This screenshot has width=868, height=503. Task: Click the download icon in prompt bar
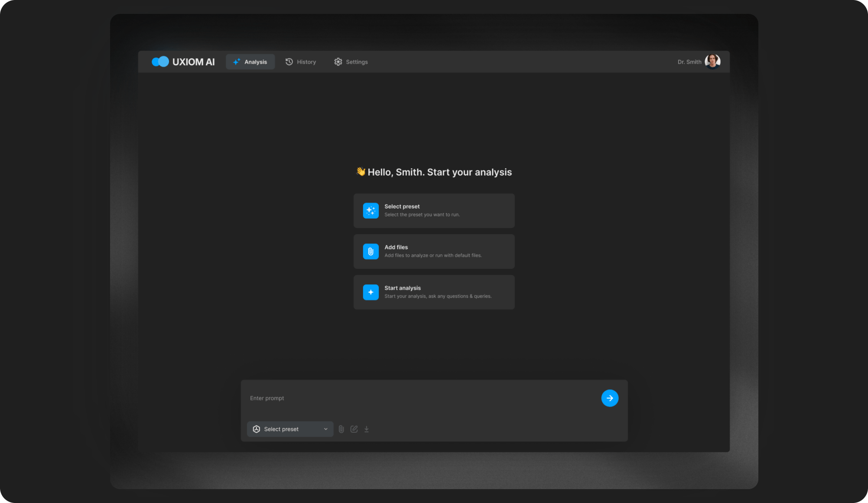coord(367,429)
